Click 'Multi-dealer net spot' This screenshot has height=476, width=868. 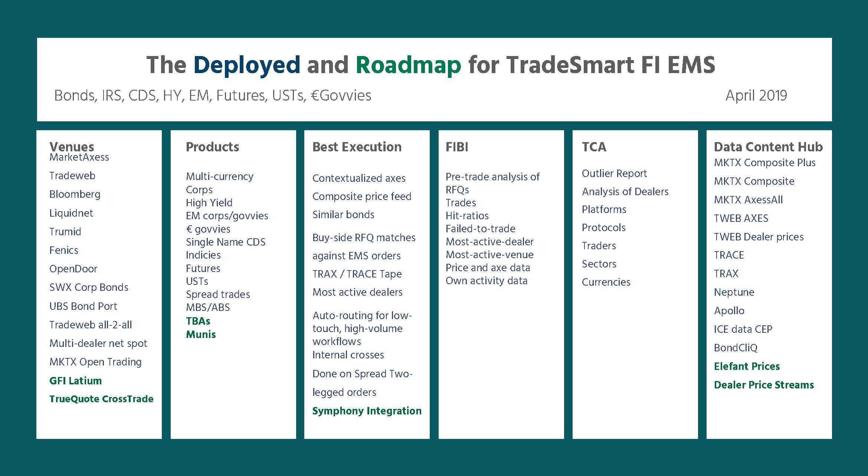tap(98, 344)
